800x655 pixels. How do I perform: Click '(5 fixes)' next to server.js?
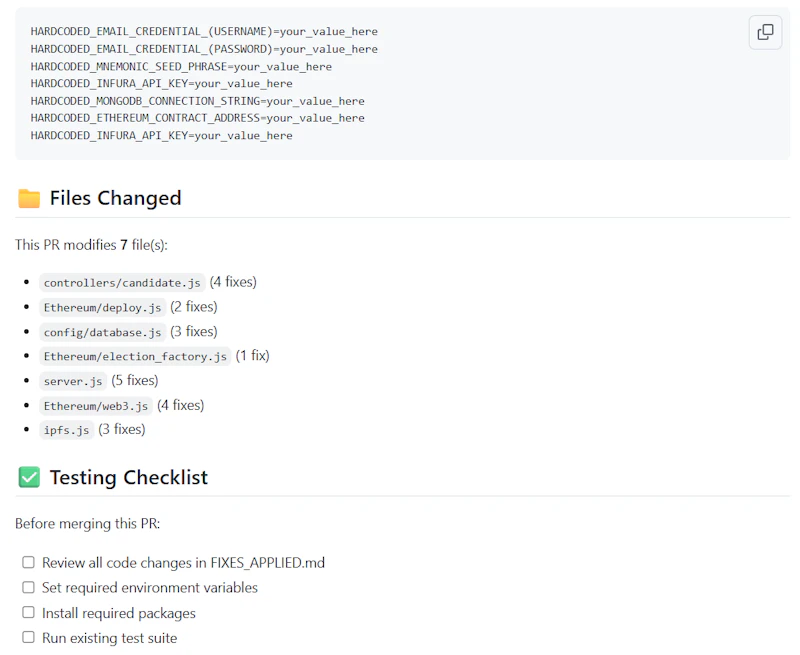point(135,381)
